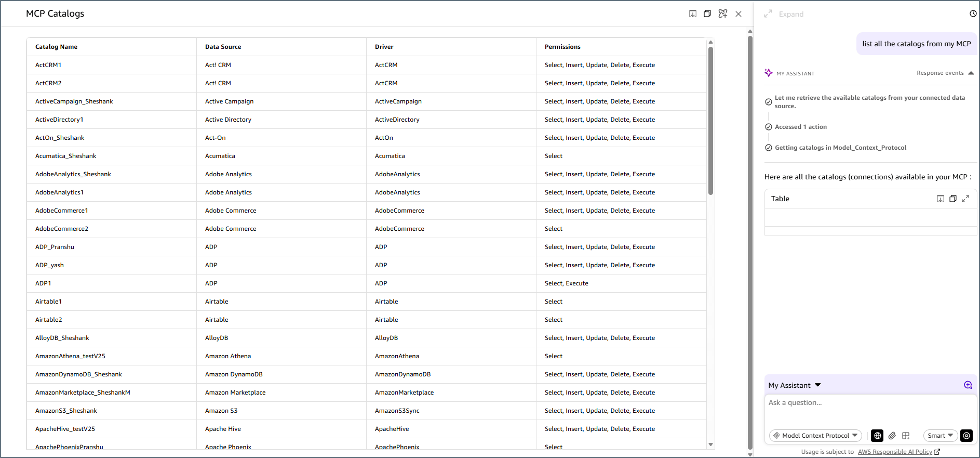Expand the chat Table card to full view
Screen dimensions: 980x458
pyautogui.click(x=965, y=199)
